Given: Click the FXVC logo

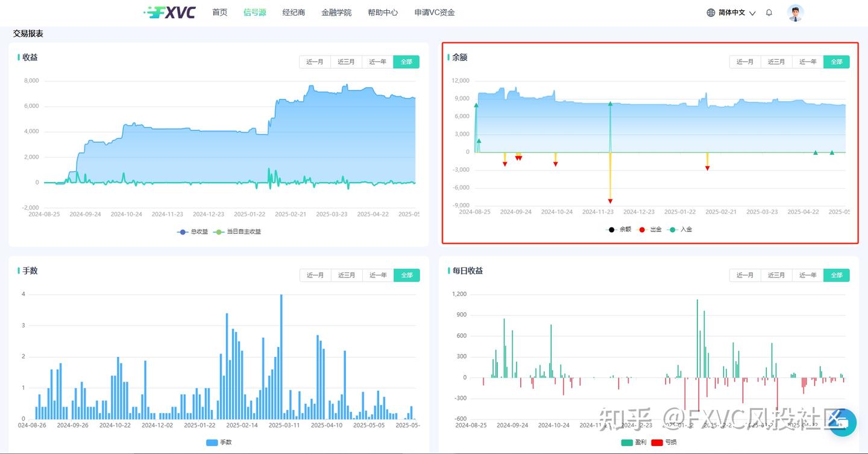Looking at the screenshot, I should click(170, 12).
